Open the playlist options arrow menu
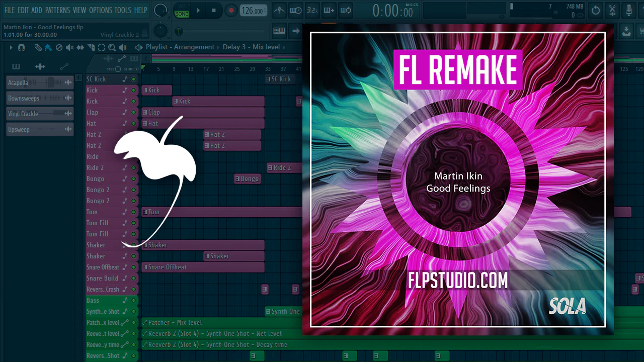This screenshot has width=644, height=362. [11, 47]
